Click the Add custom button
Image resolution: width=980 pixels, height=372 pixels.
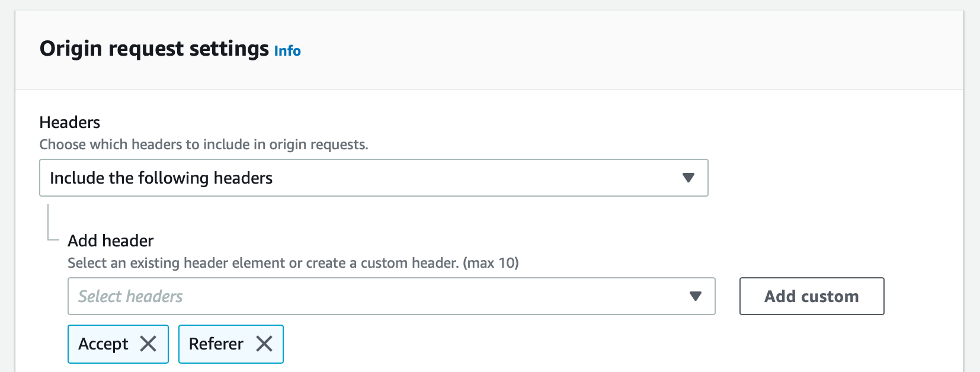pos(811,296)
